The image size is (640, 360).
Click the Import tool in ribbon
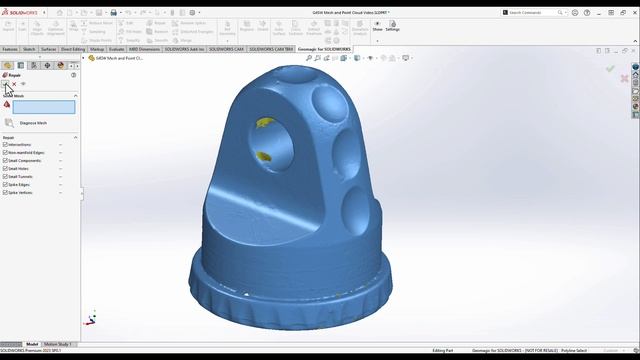(8, 27)
